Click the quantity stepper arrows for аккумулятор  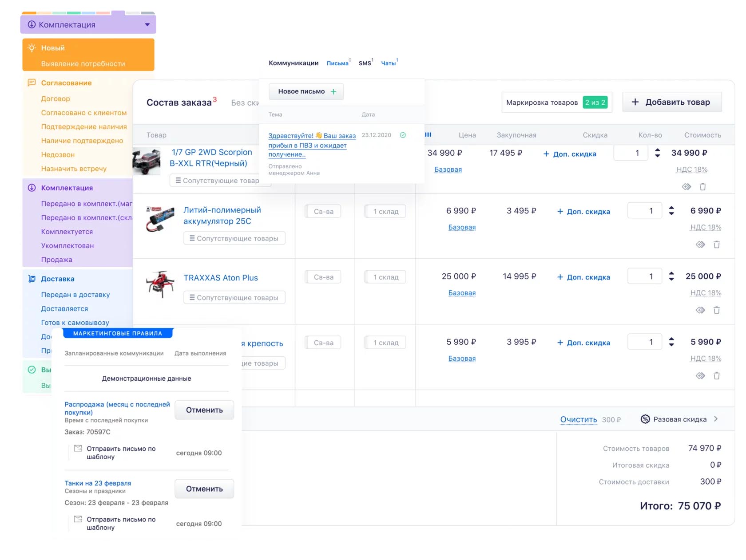(671, 211)
